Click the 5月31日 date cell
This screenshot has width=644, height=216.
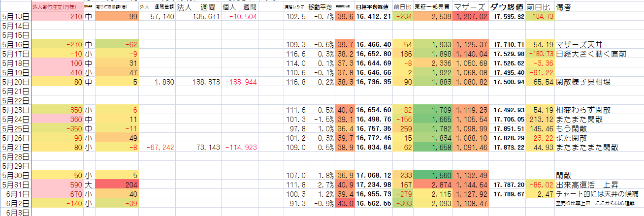point(16,184)
